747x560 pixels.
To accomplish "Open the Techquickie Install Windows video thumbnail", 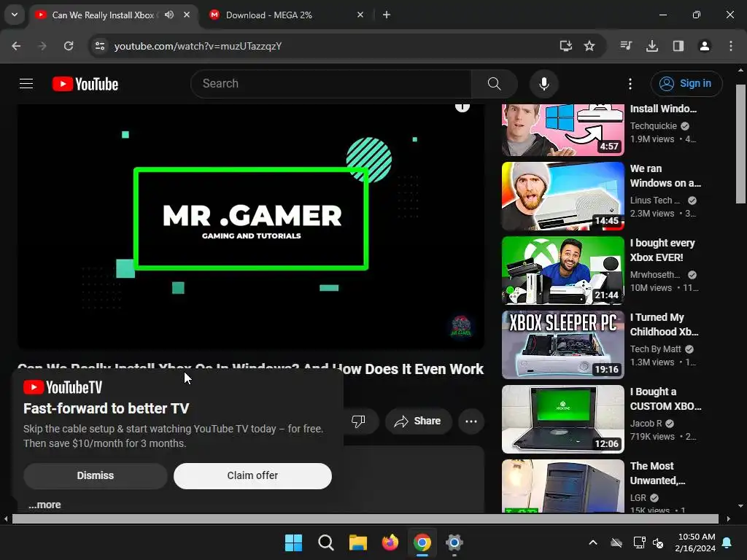I will [x=562, y=129].
